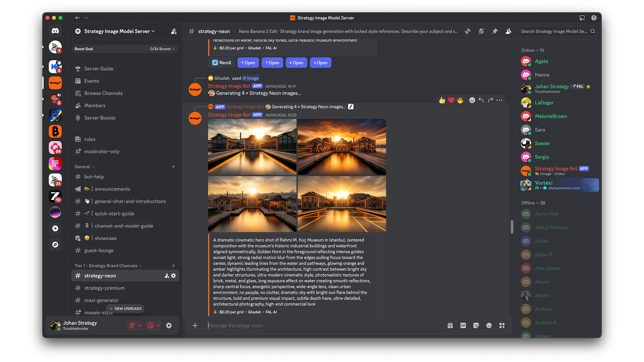
Task: Open the help question mark icon
Action: point(594,18)
